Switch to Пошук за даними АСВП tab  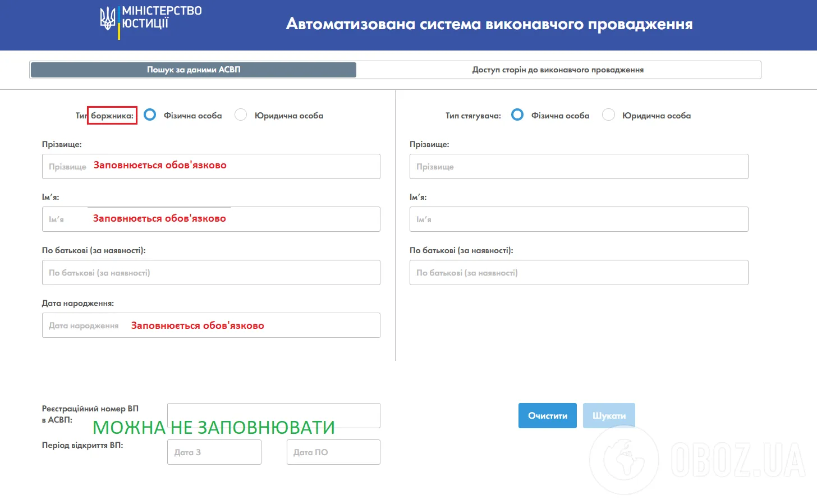[193, 70]
